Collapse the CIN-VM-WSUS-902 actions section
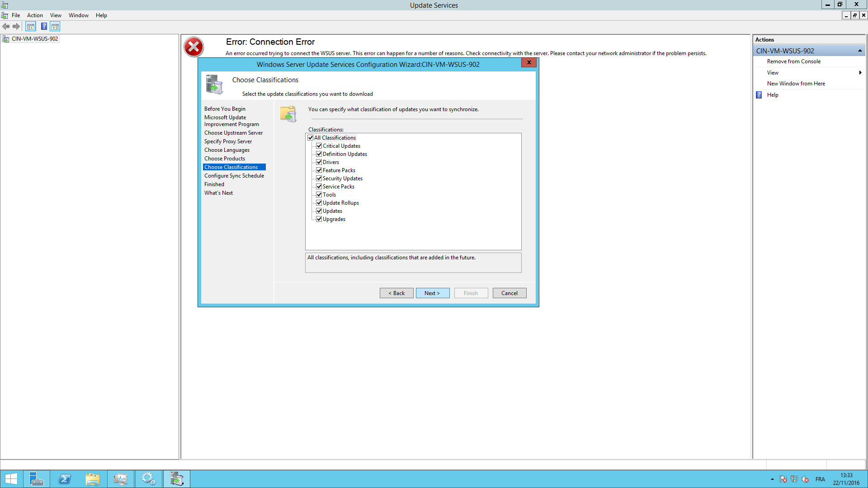Viewport: 868px width, 488px height. point(860,51)
